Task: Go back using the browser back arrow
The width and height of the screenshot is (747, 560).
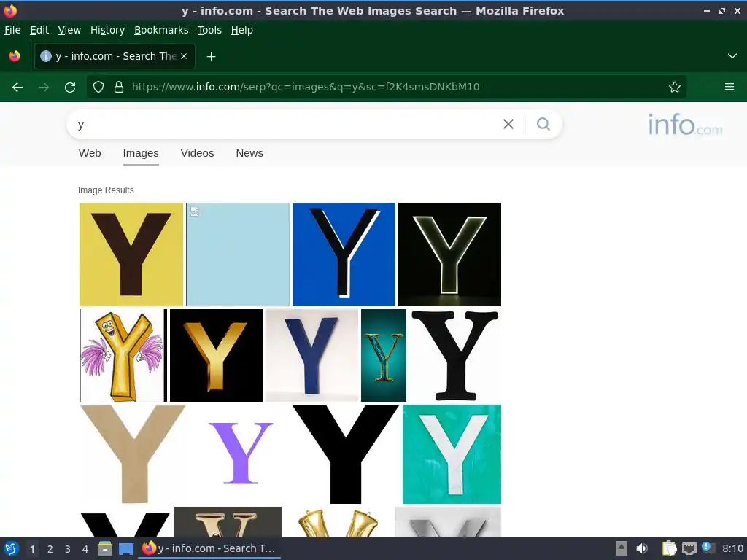Action: (x=18, y=87)
